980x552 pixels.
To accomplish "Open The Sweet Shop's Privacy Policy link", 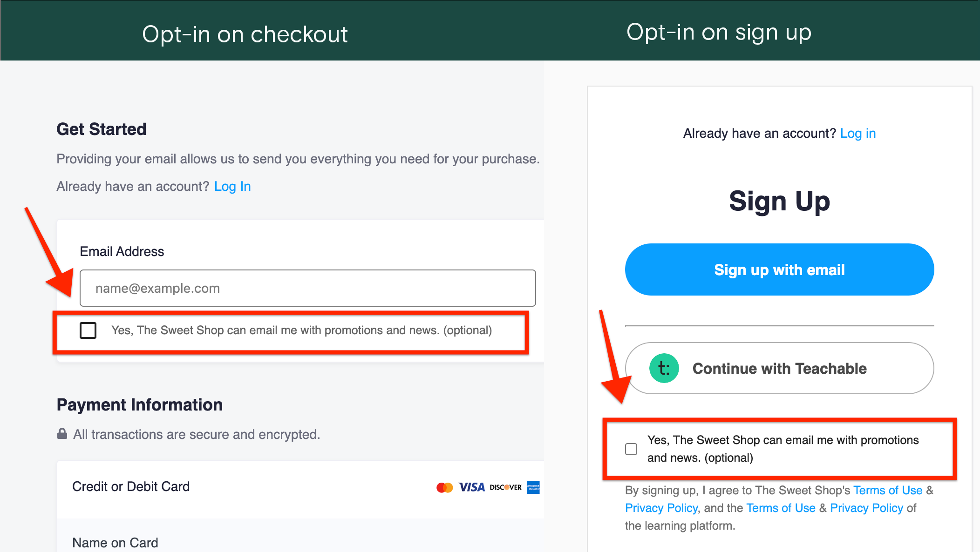I will coord(661,508).
